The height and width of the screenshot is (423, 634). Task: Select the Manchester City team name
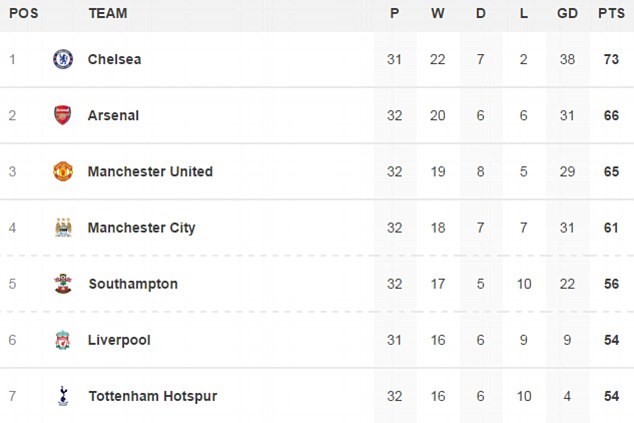coord(142,228)
